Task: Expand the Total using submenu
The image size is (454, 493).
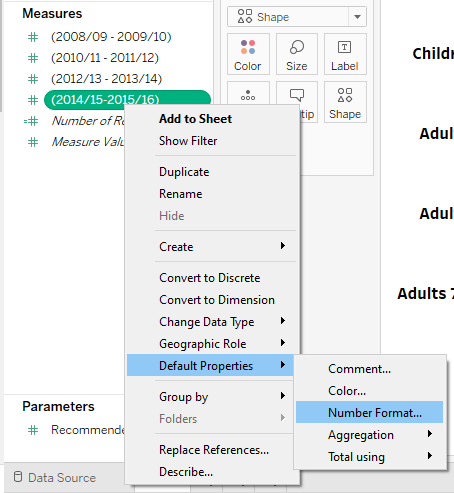Action: click(x=370, y=457)
